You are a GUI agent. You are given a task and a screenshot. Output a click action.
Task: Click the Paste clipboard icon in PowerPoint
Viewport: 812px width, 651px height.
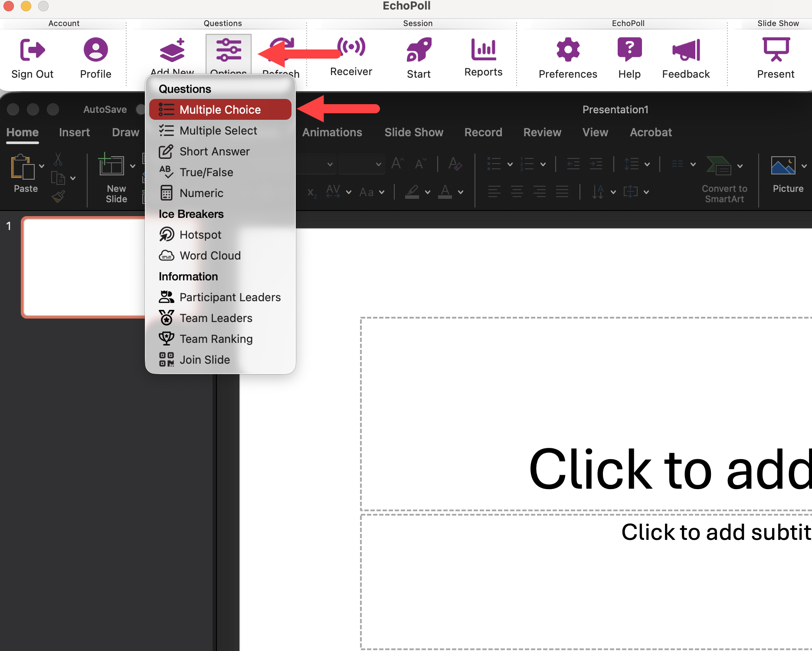tap(23, 167)
